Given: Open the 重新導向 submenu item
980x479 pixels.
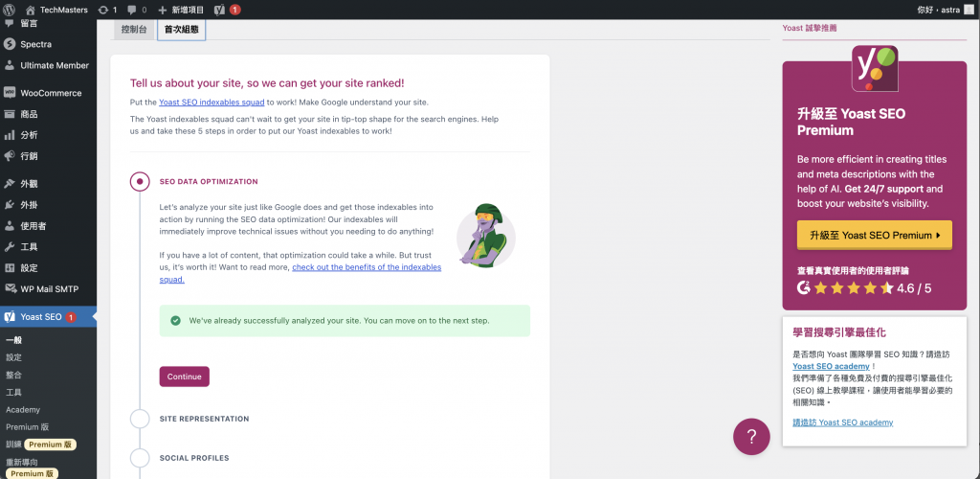Looking at the screenshot, I should 22,463.
